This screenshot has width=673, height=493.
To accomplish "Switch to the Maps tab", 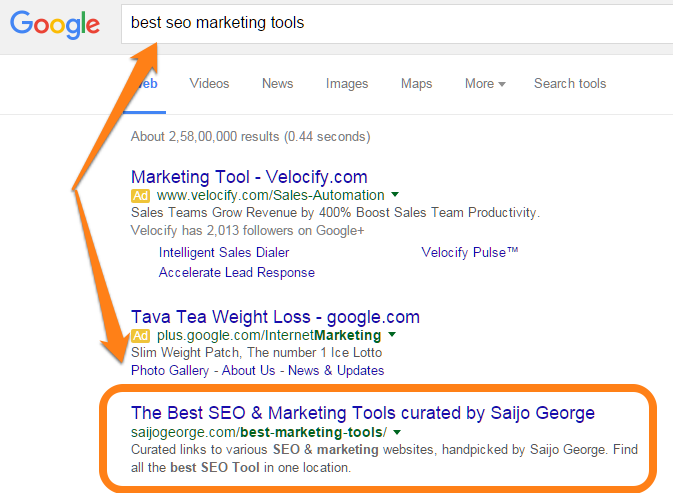I will 416,84.
